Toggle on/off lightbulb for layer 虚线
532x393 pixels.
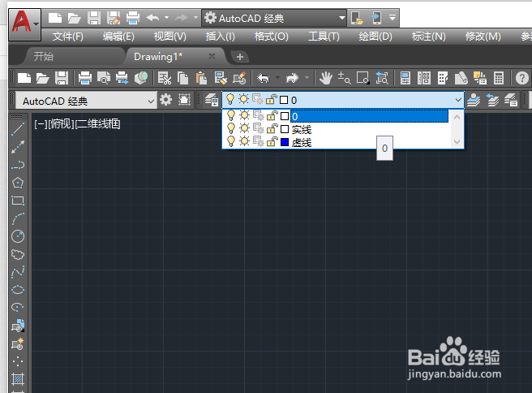click(231, 141)
